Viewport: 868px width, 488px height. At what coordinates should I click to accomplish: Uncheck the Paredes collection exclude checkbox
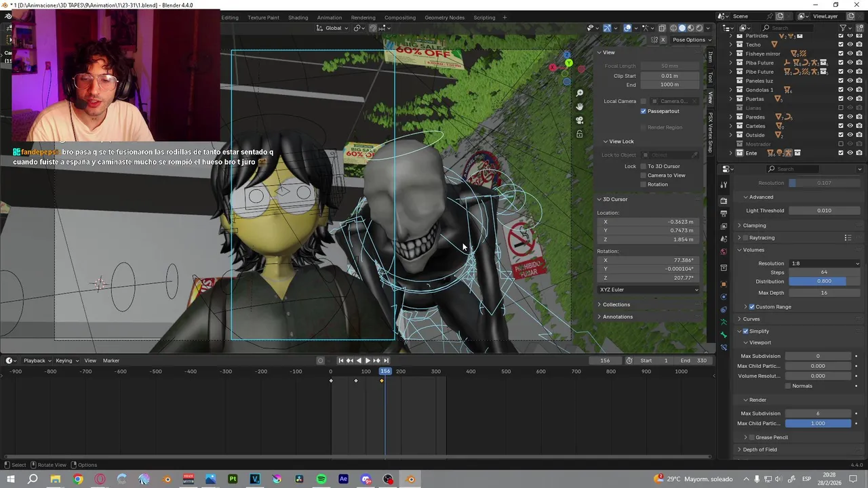(x=841, y=117)
